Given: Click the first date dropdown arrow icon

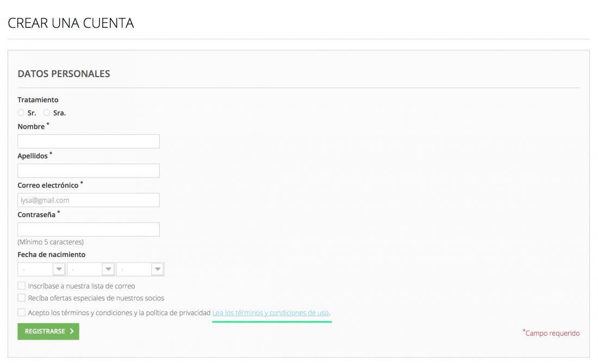Looking at the screenshot, I should pos(59,269).
